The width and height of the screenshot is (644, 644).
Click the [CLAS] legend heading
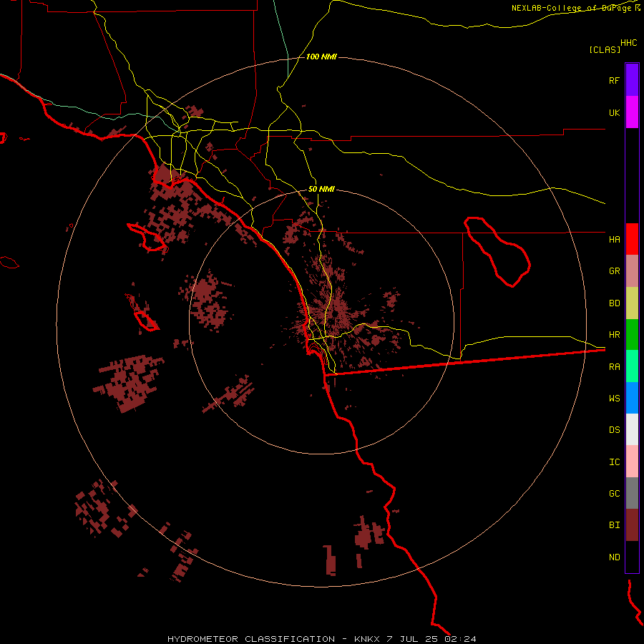pyautogui.click(x=605, y=49)
